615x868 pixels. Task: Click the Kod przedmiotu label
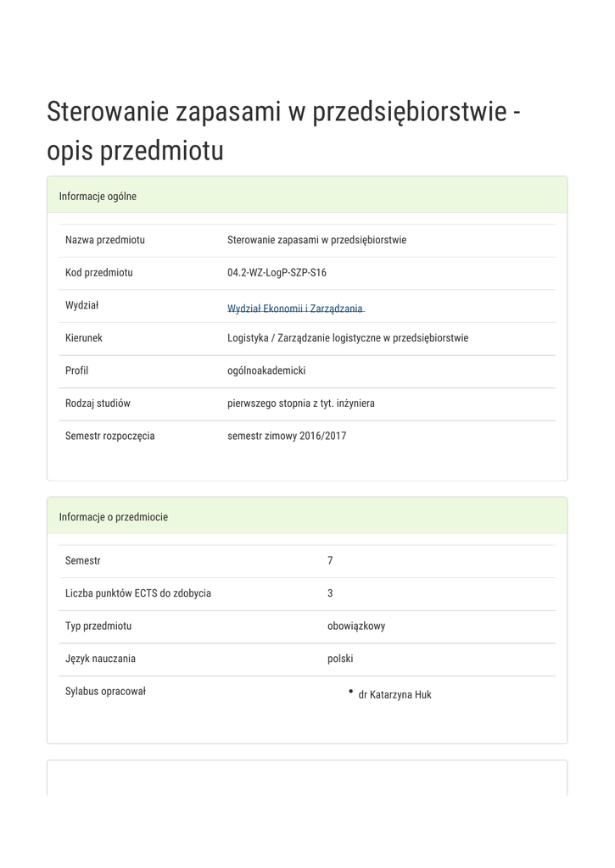pyautogui.click(x=99, y=273)
